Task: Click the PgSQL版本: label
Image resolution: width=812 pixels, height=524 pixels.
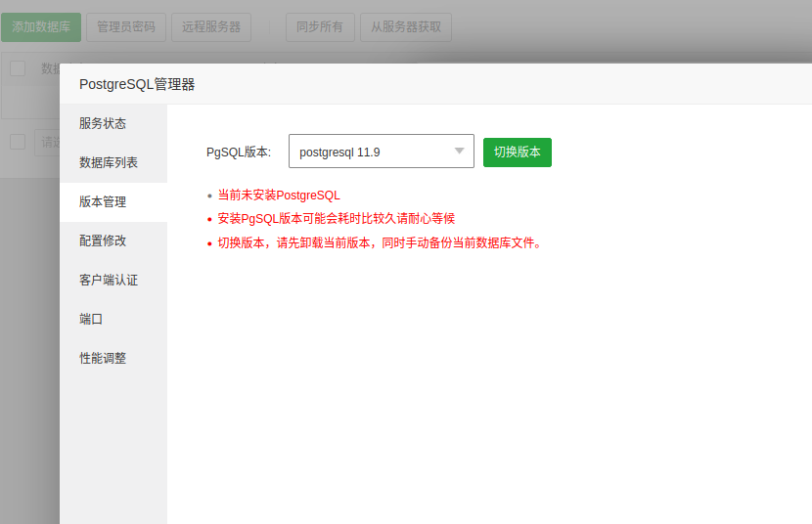Action: tap(239, 153)
